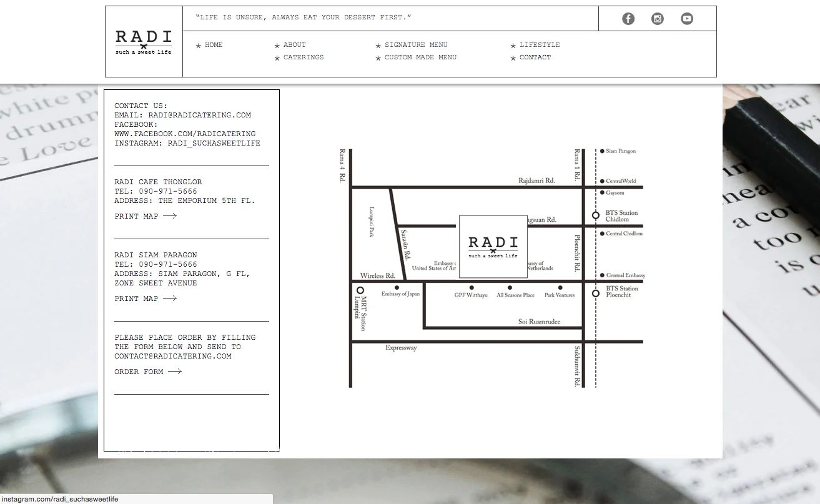The height and width of the screenshot is (504, 820).
Task: Go to the Home menu item
Action: pos(214,45)
